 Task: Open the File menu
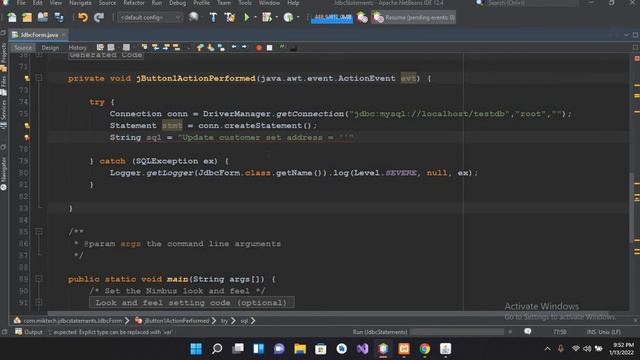tap(21, 3)
